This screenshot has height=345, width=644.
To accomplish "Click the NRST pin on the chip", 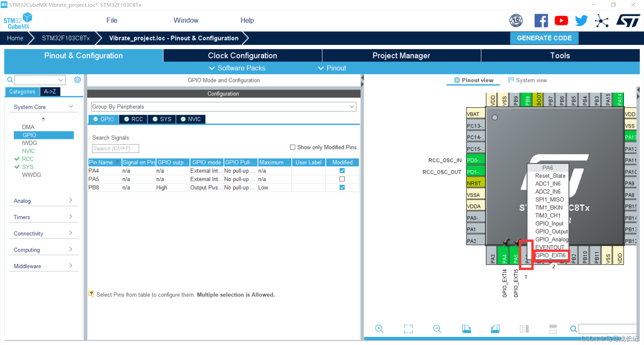I will click(476, 183).
